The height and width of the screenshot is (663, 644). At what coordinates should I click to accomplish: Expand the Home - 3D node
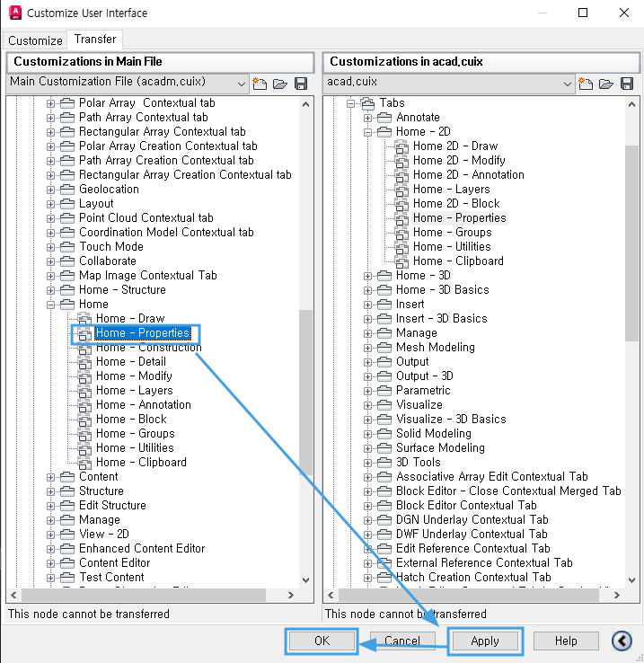pos(367,276)
